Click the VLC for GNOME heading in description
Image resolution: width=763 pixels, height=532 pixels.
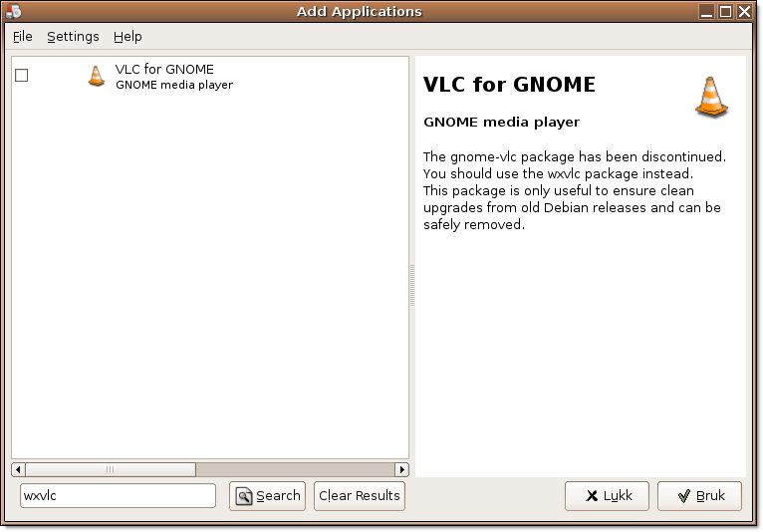pos(509,85)
